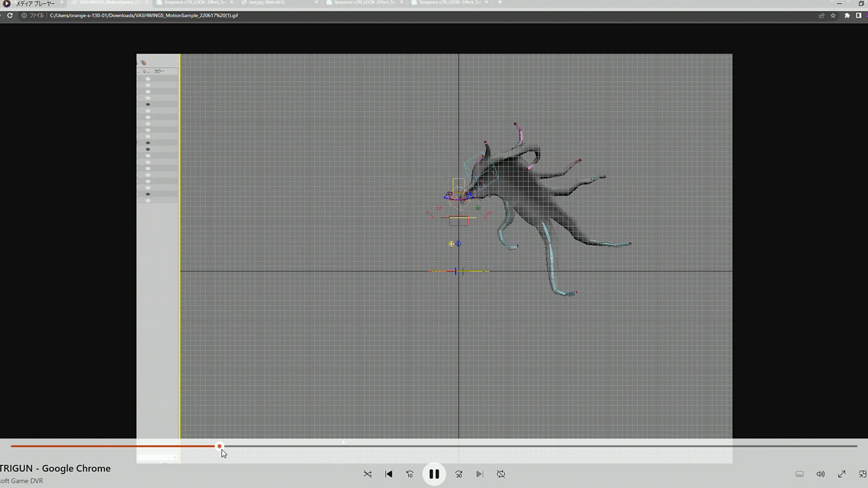Toggle shuffle mode in media player
This screenshot has height=488, width=868.
(367, 474)
